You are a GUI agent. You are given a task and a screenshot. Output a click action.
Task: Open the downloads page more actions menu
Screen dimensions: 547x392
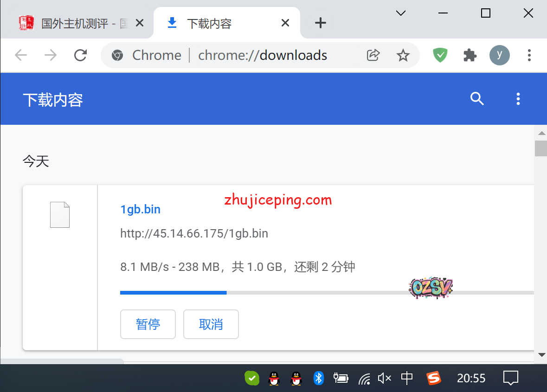coord(518,98)
